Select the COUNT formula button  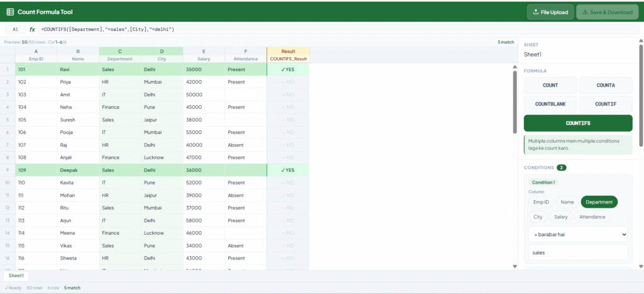coord(550,85)
